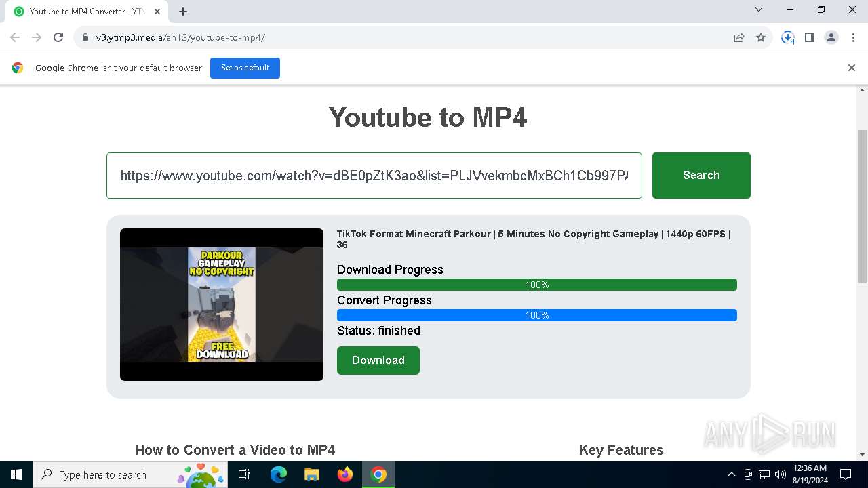Click the network tray icon

click(x=764, y=474)
